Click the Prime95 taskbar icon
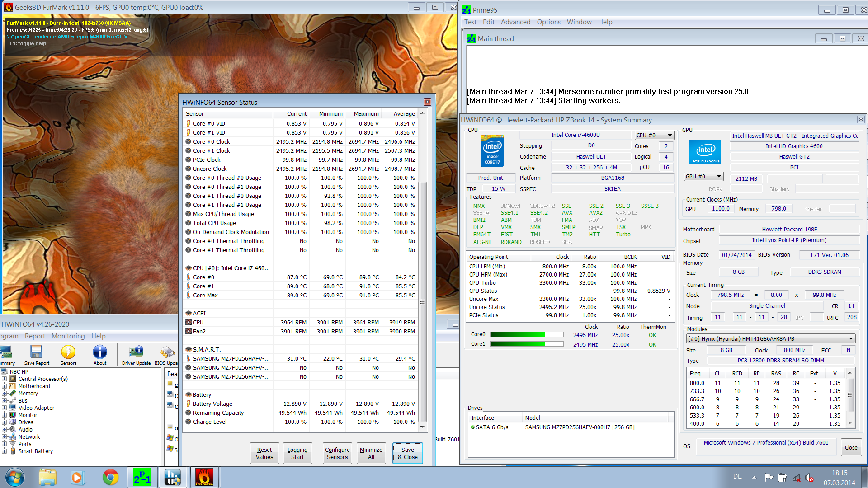The image size is (868, 488). tap(142, 478)
